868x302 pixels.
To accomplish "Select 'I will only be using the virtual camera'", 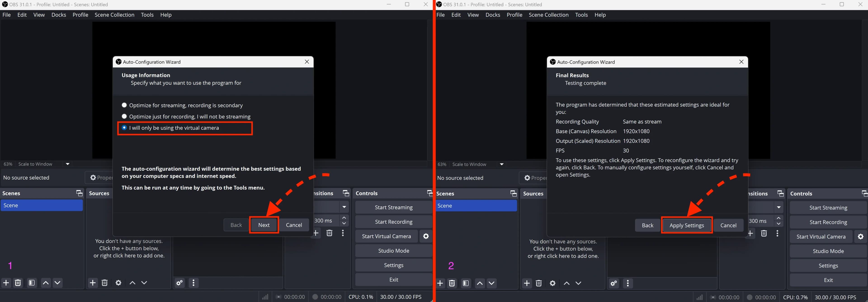I will point(124,128).
